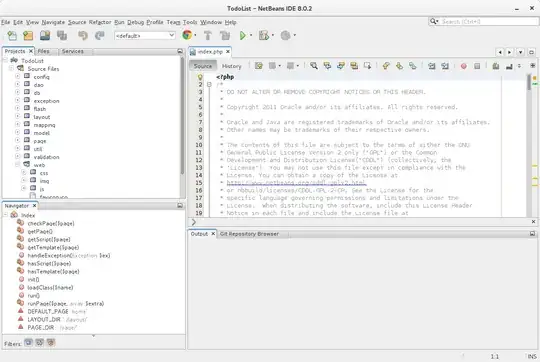540x362 pixels.
Task: Click the Profile Project toolbar icon
Action: pos(285,35)
